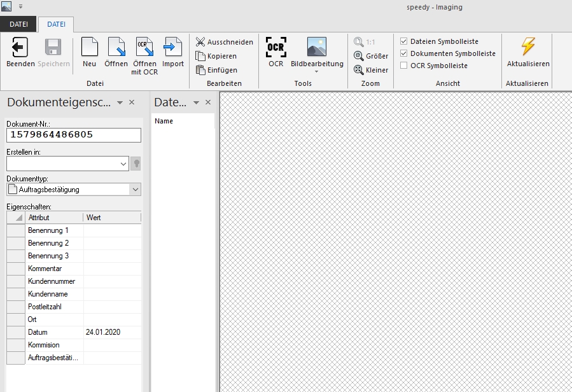Enable OCR Symbolleiste checkbox
Image resolution: width=572 pixels, height=392 pixels.
403,66
